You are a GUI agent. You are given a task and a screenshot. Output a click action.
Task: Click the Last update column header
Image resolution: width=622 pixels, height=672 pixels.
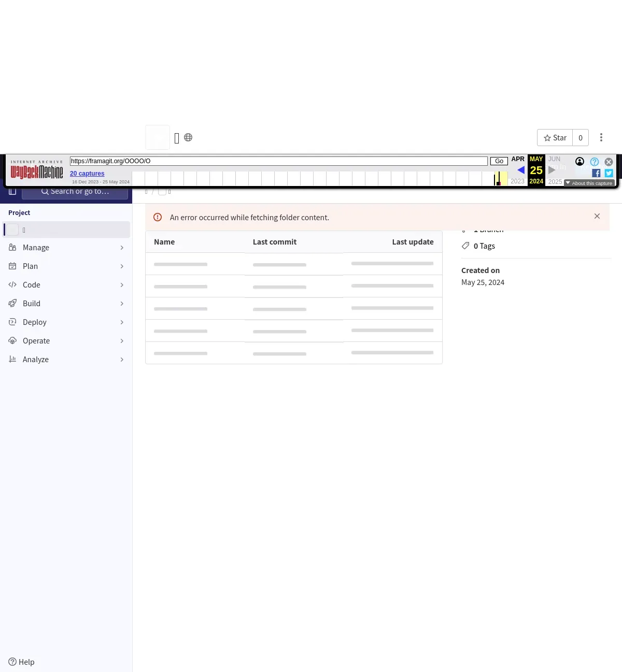click(413, 242)
